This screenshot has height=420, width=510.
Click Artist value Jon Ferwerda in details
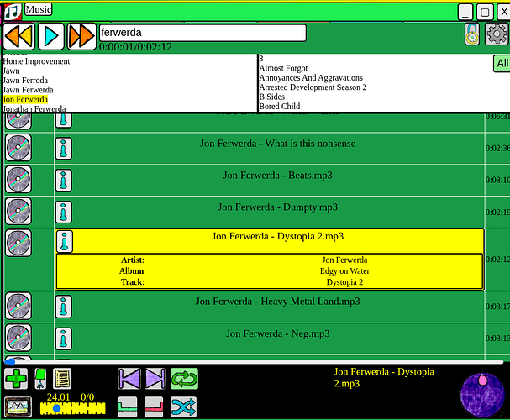pos(344,260)
